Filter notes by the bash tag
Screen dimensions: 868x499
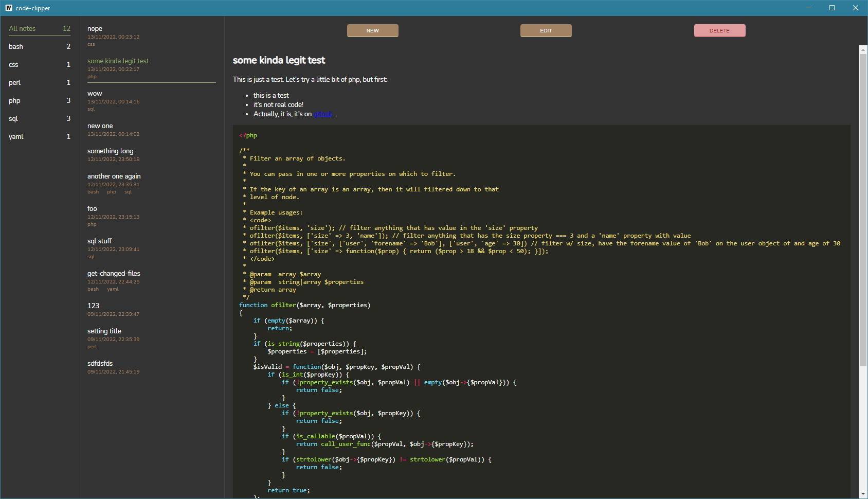click(16, 46)
